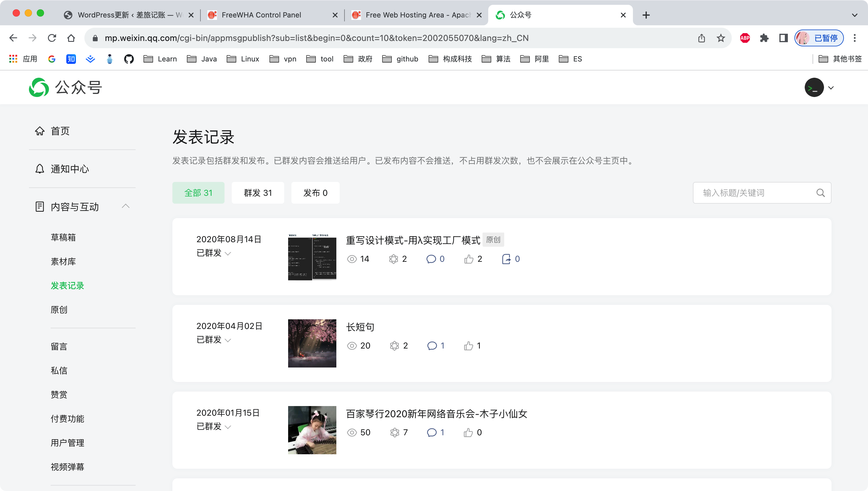868x491 pixels.
Task: Open article 百家琴行2020新年网络音乐会-木子小仙女
Action: [x=436, y=414]
